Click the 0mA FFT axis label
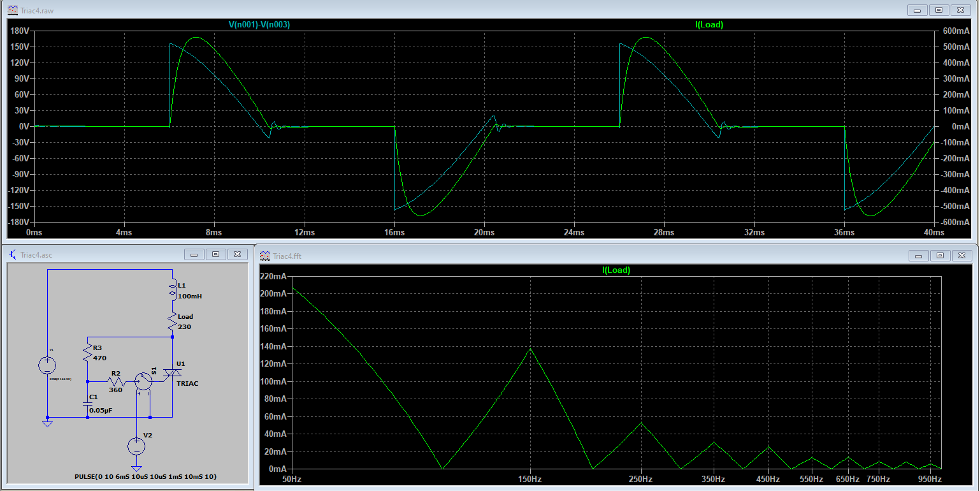The width and height of the screenshot is (980, 491). 279,469
